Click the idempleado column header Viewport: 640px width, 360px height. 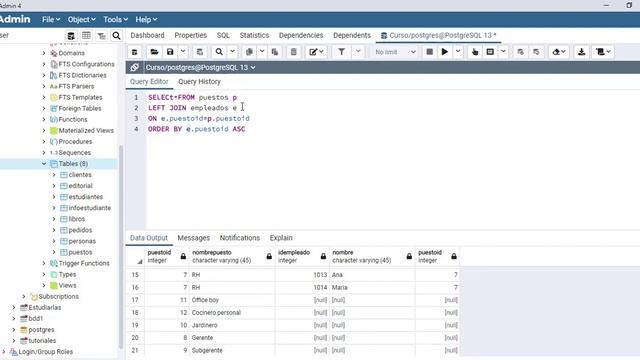click(302, 256)
